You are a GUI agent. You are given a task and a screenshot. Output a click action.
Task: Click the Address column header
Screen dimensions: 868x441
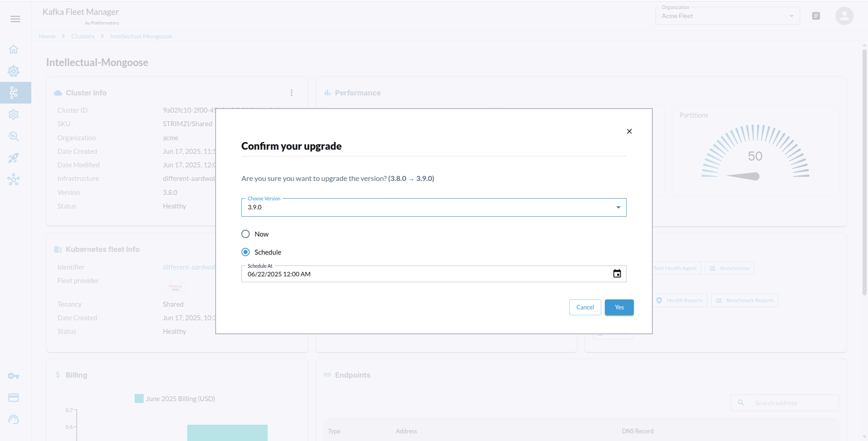click(x=406, y=431)
